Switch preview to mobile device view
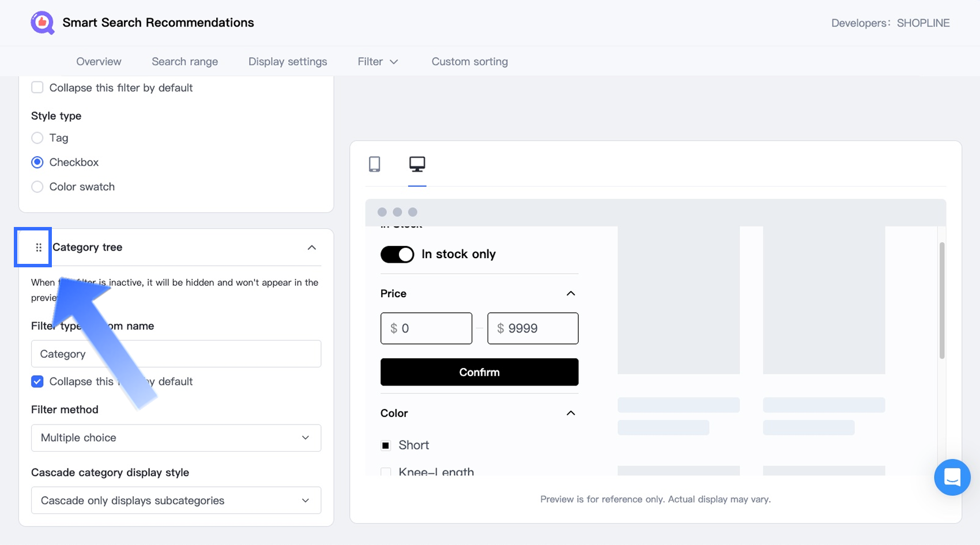Image resolution: width=980 pixels, height=545 pixels. click(375, 164)
